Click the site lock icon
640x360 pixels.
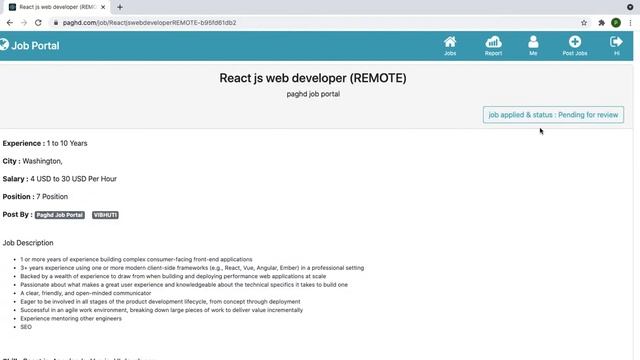(x=56, y=23)
